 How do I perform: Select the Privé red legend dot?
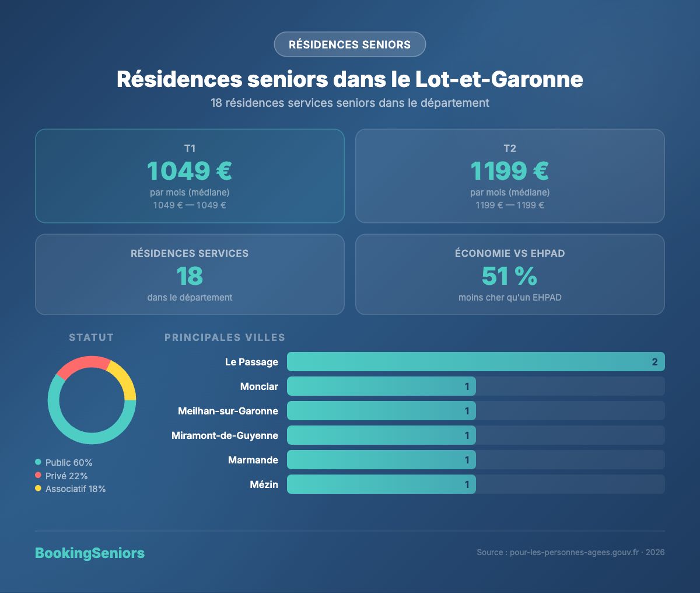(38, 476)
